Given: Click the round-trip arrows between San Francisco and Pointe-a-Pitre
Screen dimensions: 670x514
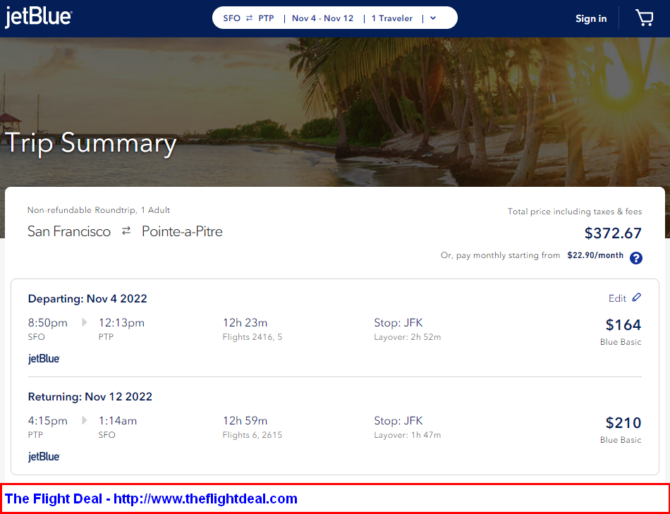Looking at the screenshot, I should [x=126, y=231].
